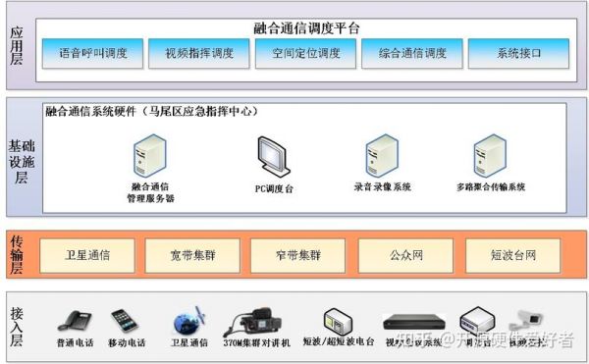Click the 宽带集群 box
This screenshot has width=589, height=364.
(192, 255)
